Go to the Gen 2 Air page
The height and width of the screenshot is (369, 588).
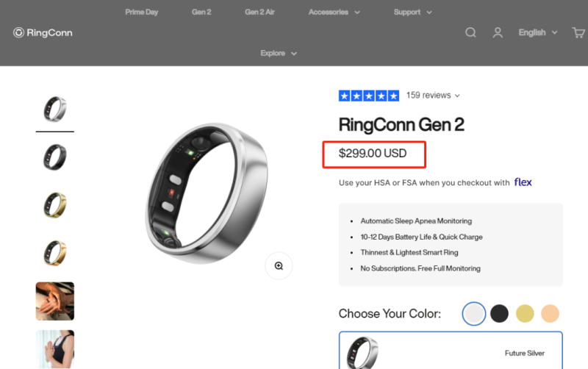pyautogui.click(x=259, y=12)
